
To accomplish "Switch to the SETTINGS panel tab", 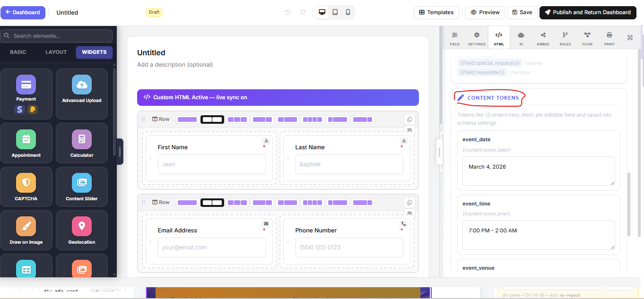I will click(x=477, y=38).
